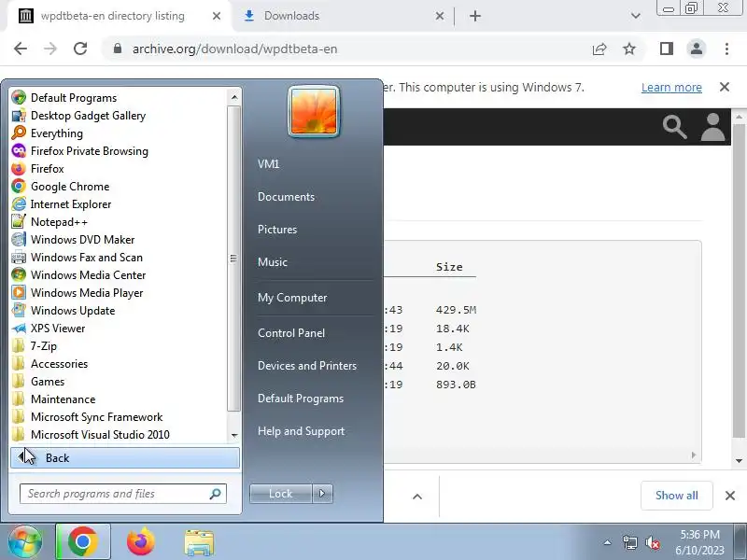Open the VM1 user folder
The image size is (747, 560).
pyautogui.click(x=269, y=164)
